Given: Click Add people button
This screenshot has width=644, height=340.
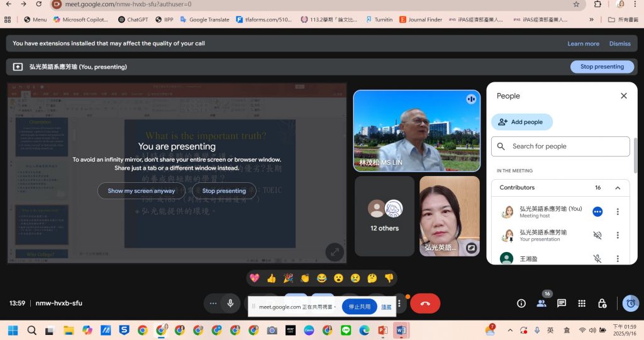Looking at the screenshot, I should point(521,122).
